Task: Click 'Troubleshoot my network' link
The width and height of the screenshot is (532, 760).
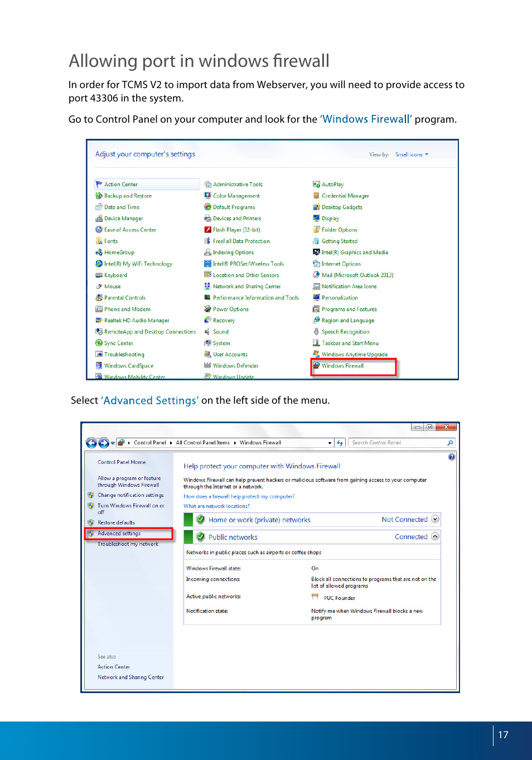Action: click(128, 544)
